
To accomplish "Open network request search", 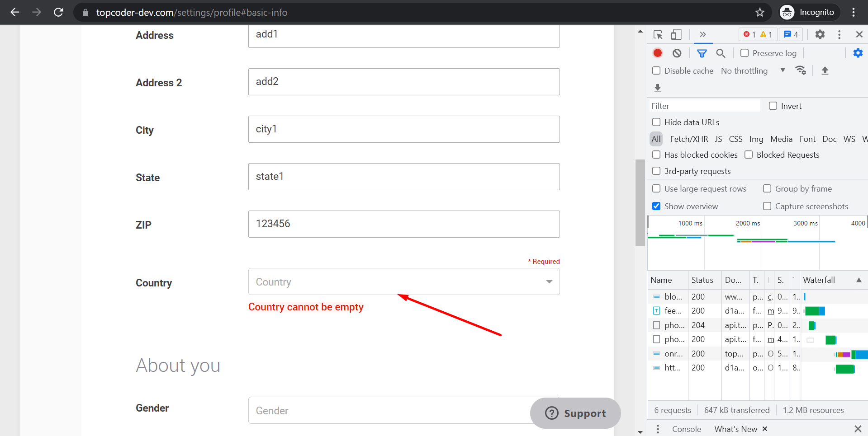I will pos(721,53).
